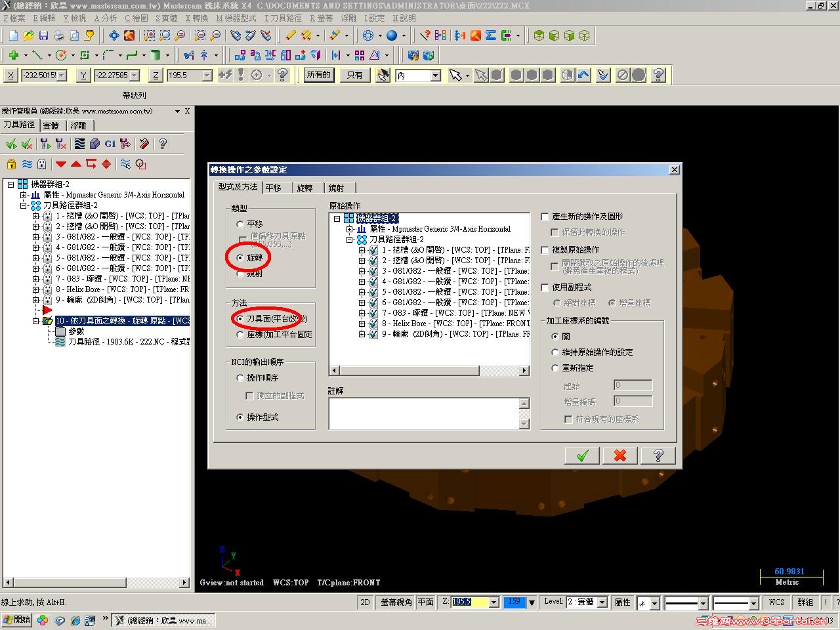Click the Verify selected operations block icon
Viewport: 840px width, 630px height.
coord(94,144)
